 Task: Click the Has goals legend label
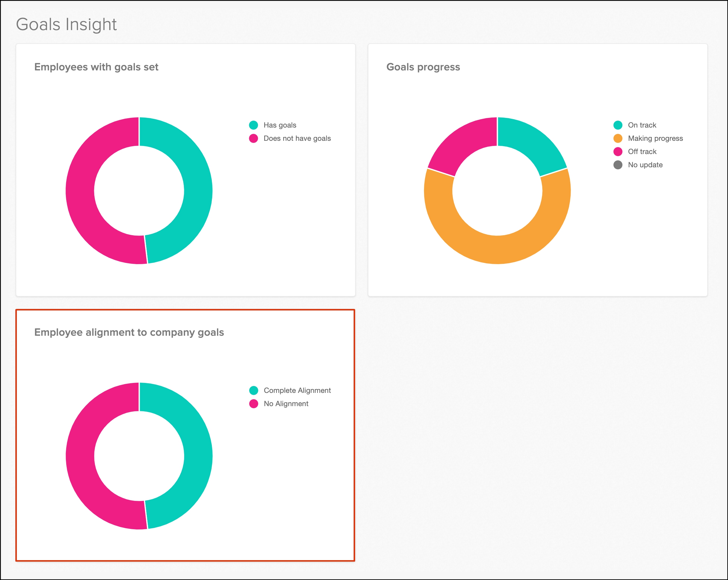coord(280,125)
